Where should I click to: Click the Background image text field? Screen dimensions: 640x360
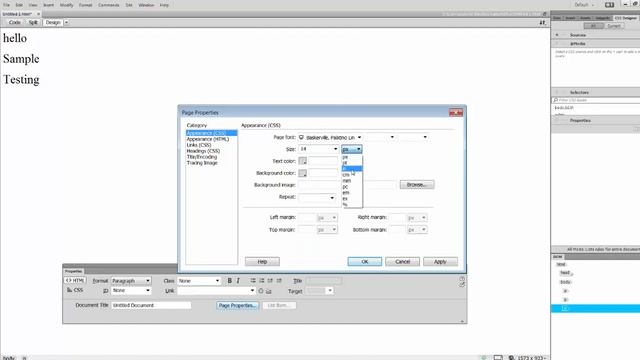click(x=347, y=185)
